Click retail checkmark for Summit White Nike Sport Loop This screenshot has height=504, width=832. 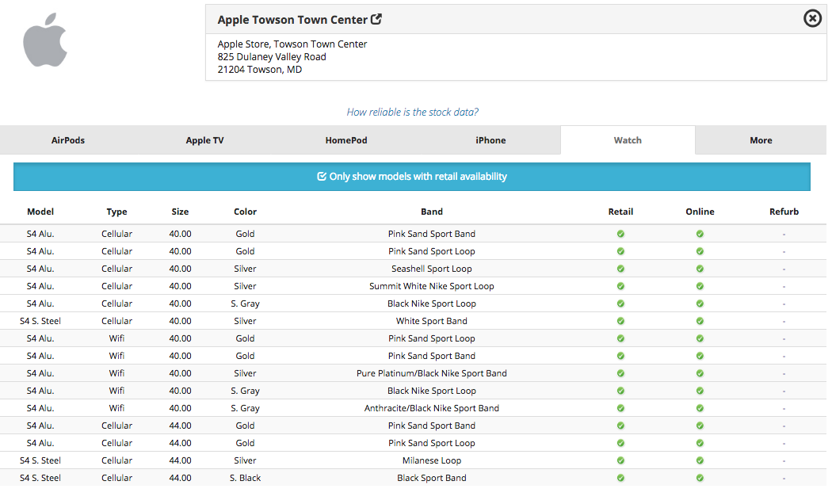(620, 287)
